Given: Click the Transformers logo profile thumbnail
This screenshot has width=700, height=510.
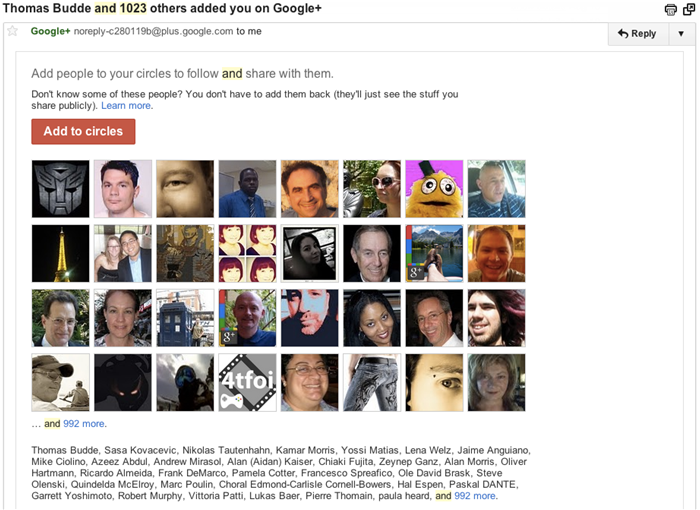Looking at the screenshot, I should (61, 189).
